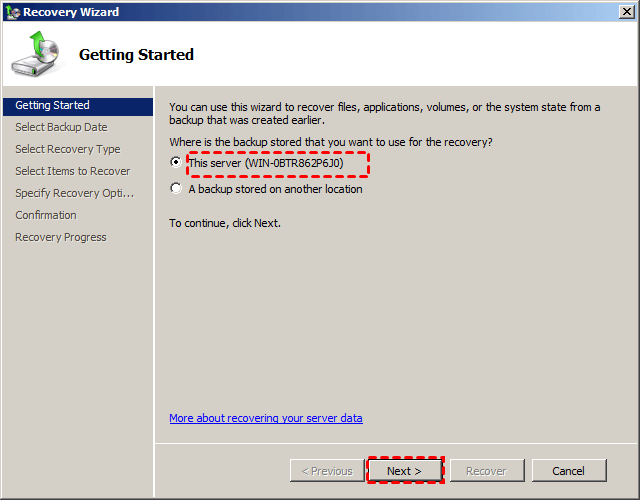Go to Getting Started step in sidebar
Screen dimensions: 640x500
(x=52, y=105)
